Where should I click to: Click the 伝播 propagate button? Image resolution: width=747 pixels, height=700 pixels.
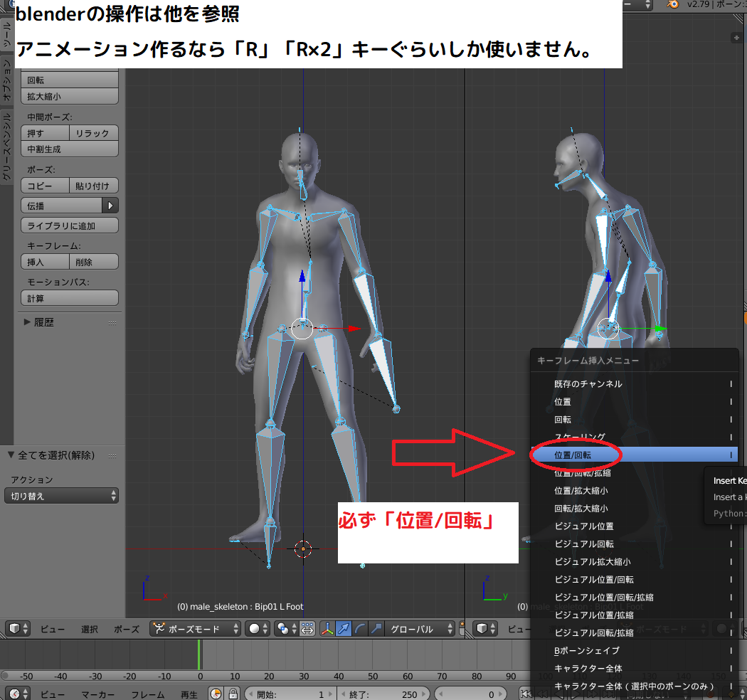[x=61, y=206]
